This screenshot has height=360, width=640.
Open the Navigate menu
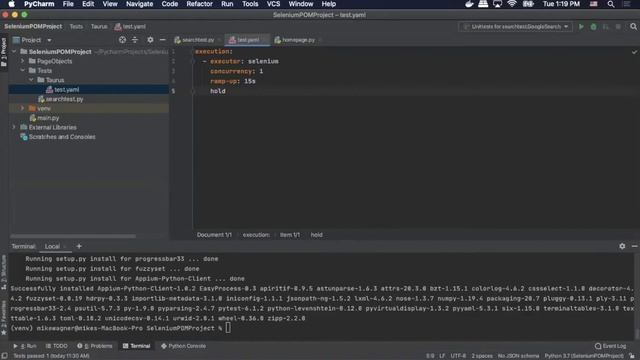(139, 4)
